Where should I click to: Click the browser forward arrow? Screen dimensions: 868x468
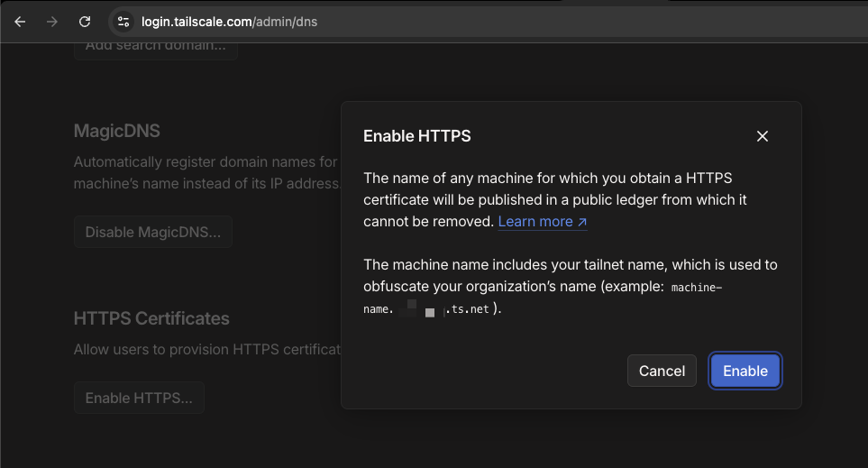pyautogui.click(x=52, y=22)
